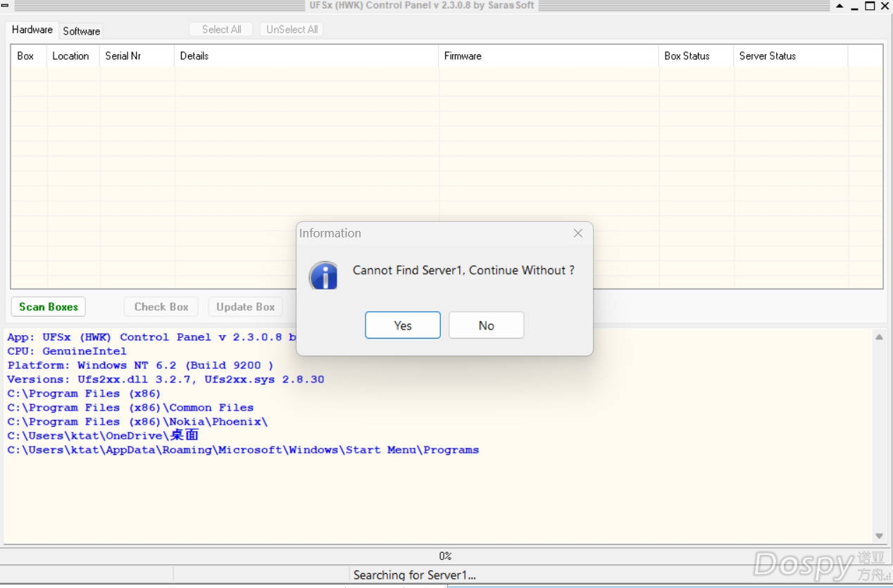893x588 pixels.
Task: Click the log scrollbar up arrow
Action: (879, 337)
